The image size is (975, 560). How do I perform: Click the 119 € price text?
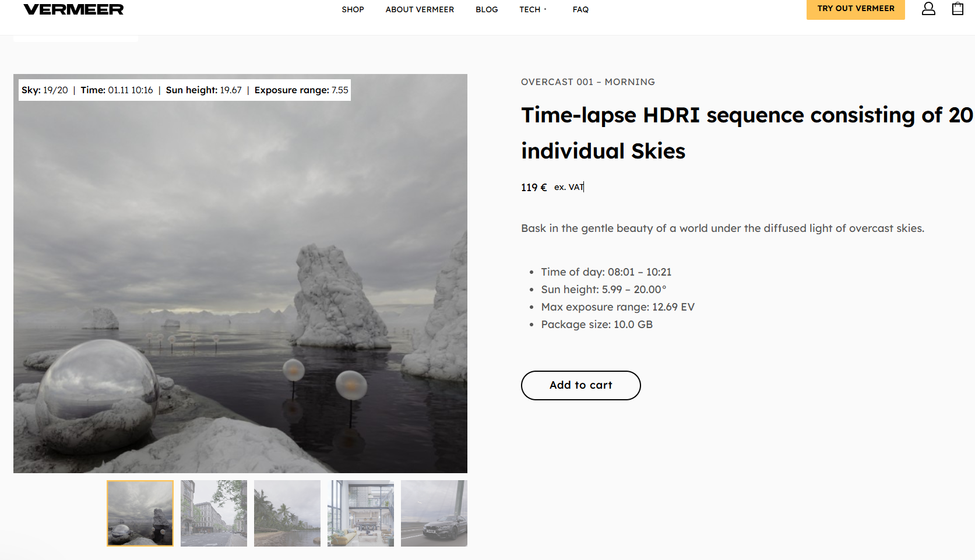533,188
